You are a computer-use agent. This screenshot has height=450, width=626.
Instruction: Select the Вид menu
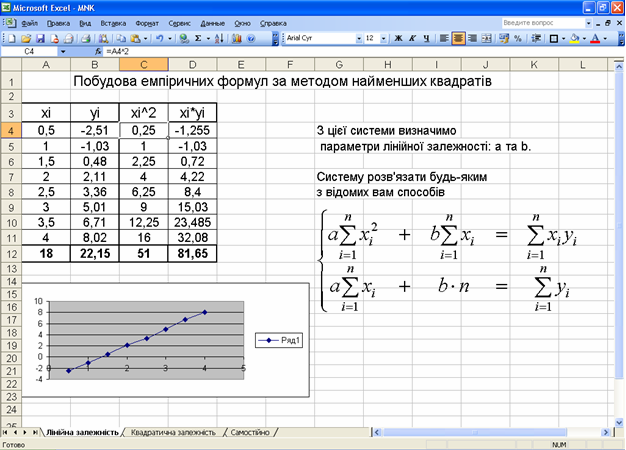click(x=85, y=23)
